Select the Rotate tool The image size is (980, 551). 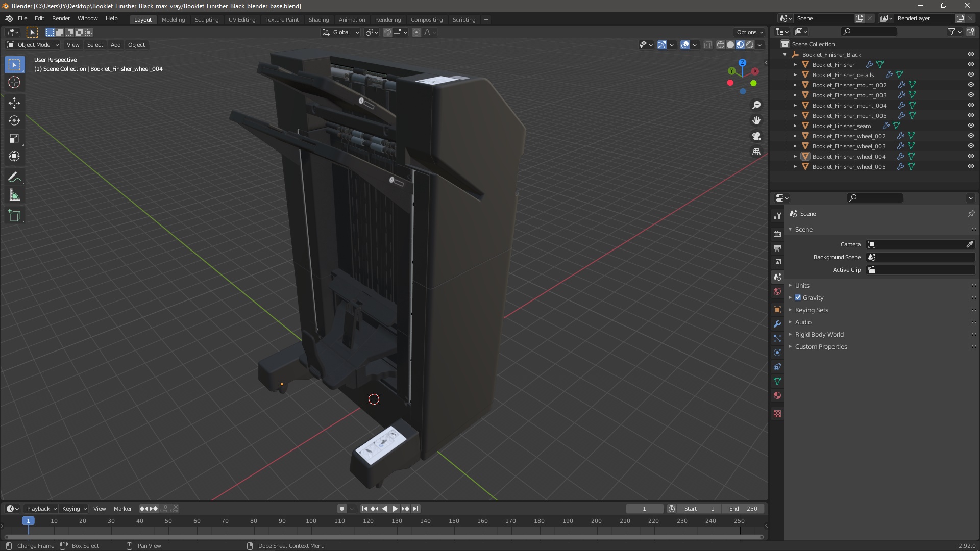pos(14,120)
